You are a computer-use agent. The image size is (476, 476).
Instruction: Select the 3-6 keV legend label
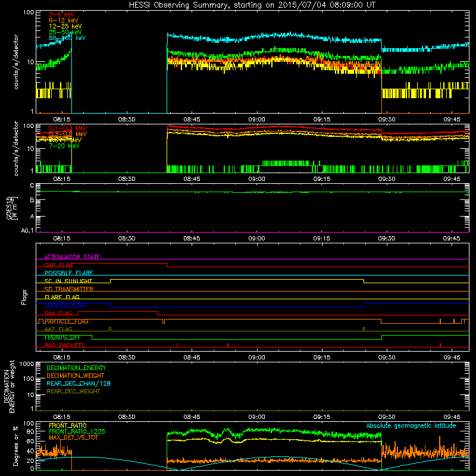[x=61, y=14]
